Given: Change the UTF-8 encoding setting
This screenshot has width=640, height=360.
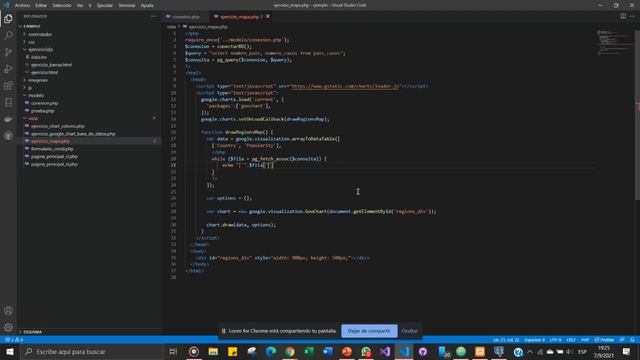Looking at the screenshot, I should 556,340.
